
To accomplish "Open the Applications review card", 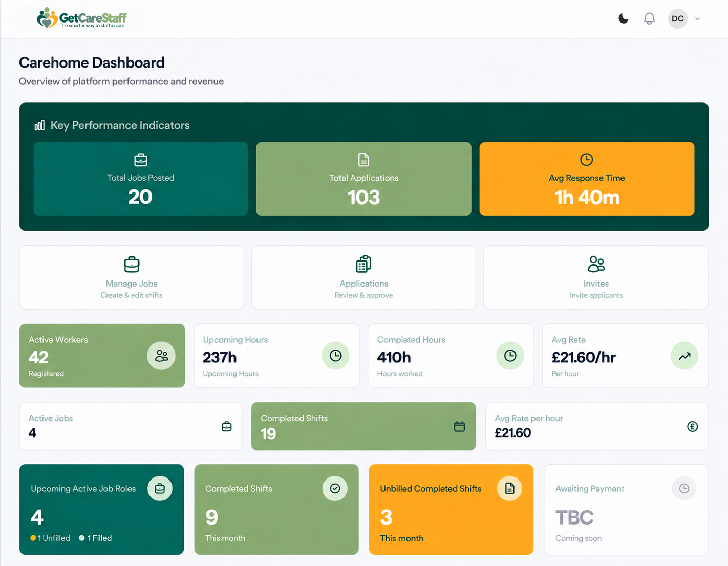I will coord(363,277).
